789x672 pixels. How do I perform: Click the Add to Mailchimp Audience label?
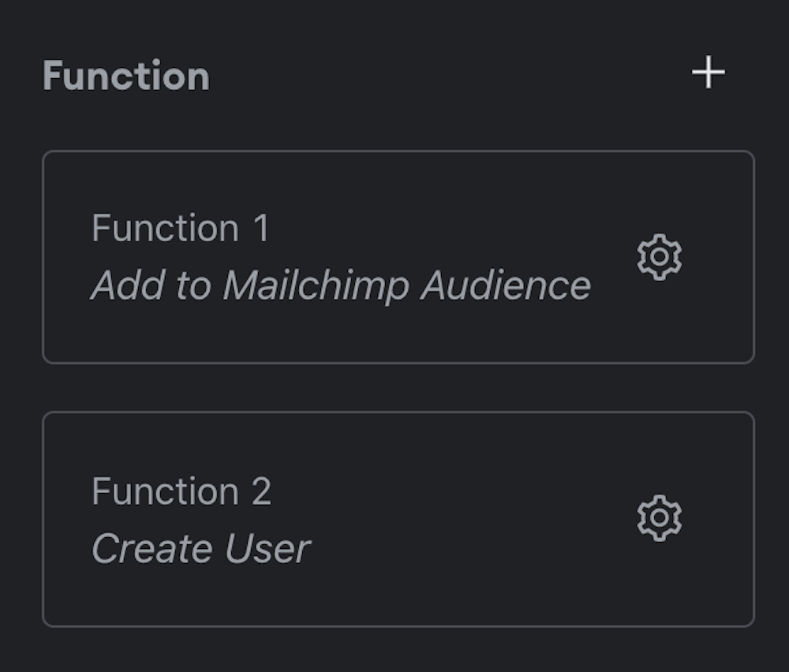coord(341,286)
